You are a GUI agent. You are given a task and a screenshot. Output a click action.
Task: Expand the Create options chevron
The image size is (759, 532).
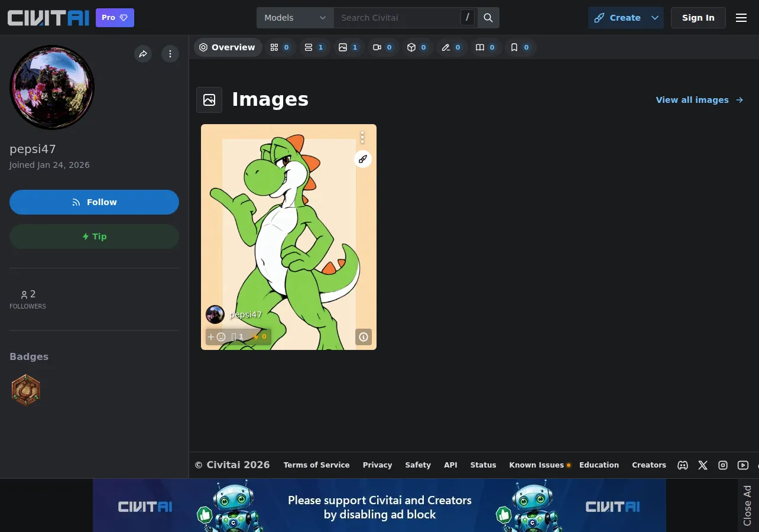click(x=655, y=18)
